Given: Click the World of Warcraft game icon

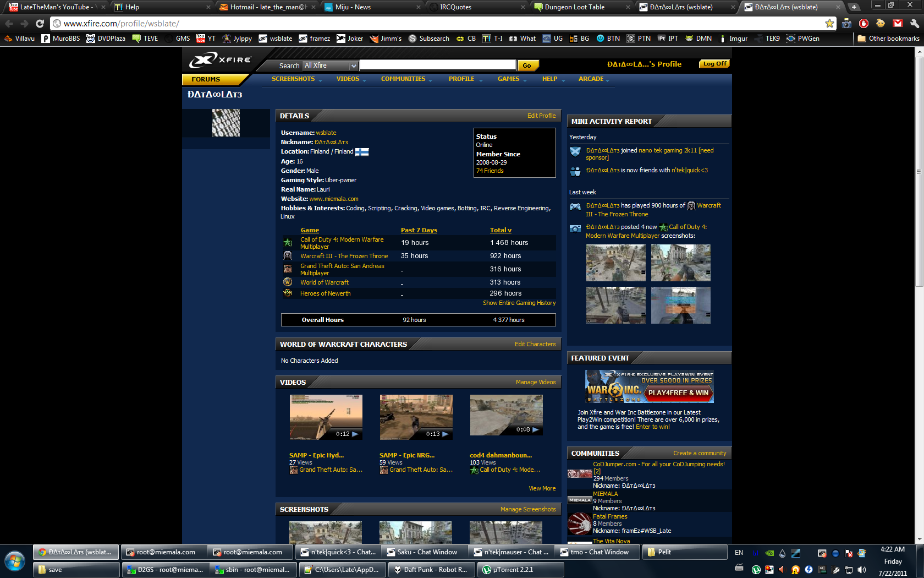Looking at the screenshot, I should coord(288,282).
